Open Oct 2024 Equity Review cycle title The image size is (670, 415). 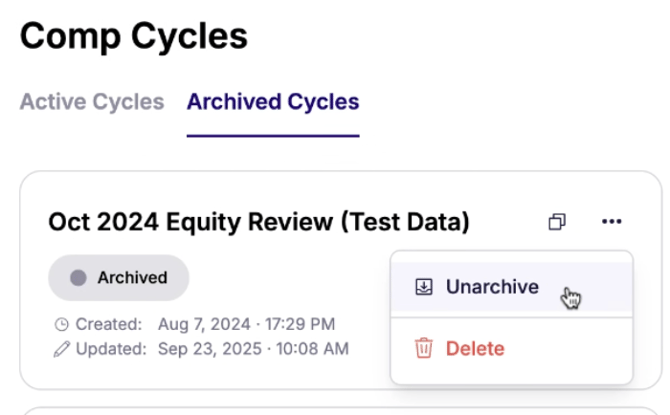(258, 222)
